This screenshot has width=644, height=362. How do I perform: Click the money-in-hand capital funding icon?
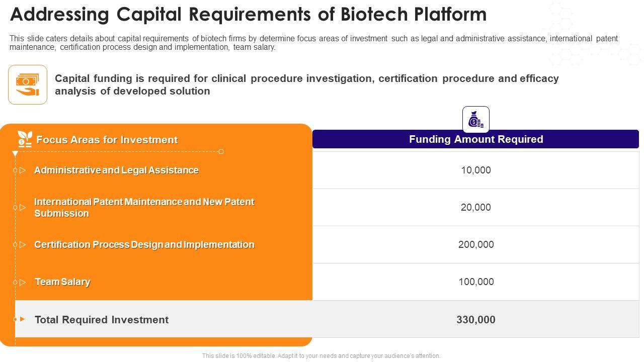[x=28, y=84]
